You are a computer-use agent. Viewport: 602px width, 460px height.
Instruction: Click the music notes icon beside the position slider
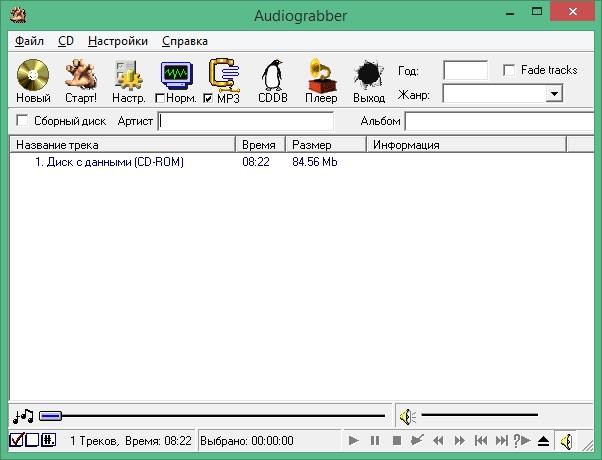tap(23, 416)
